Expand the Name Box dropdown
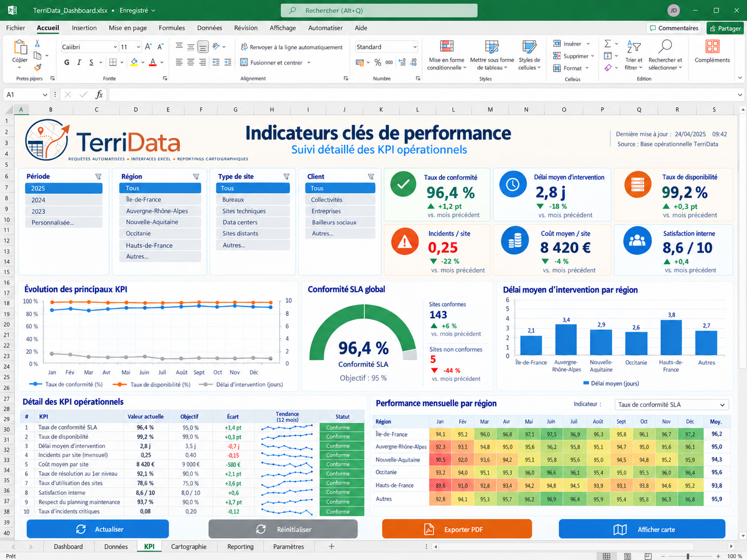The height and width of the screenshot is (560, 747). pos(45,95)
